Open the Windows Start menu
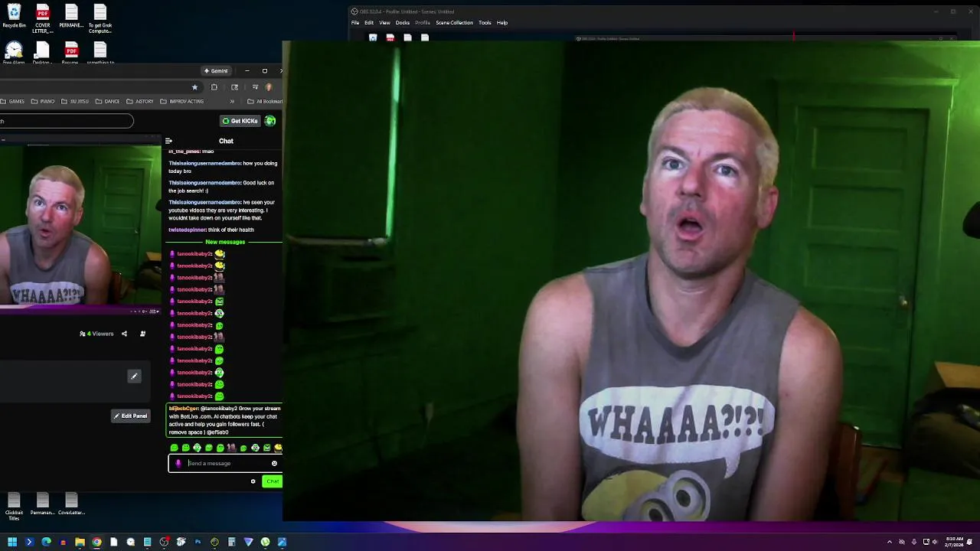The image size is (980, 551). pos(12,542)
